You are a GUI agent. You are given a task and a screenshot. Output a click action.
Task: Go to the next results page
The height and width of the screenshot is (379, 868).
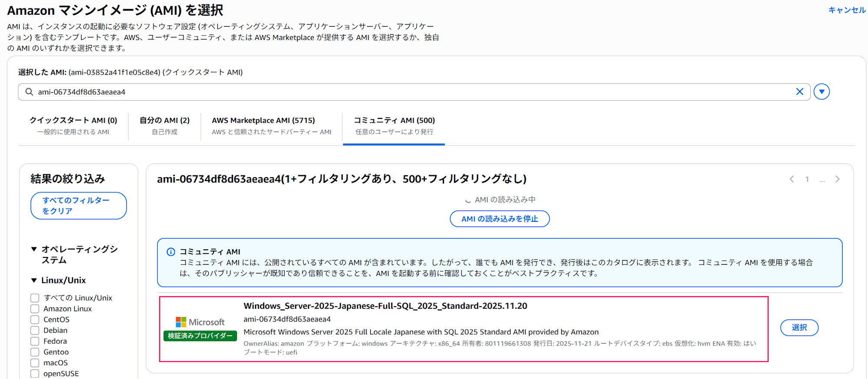pos(837,179)
